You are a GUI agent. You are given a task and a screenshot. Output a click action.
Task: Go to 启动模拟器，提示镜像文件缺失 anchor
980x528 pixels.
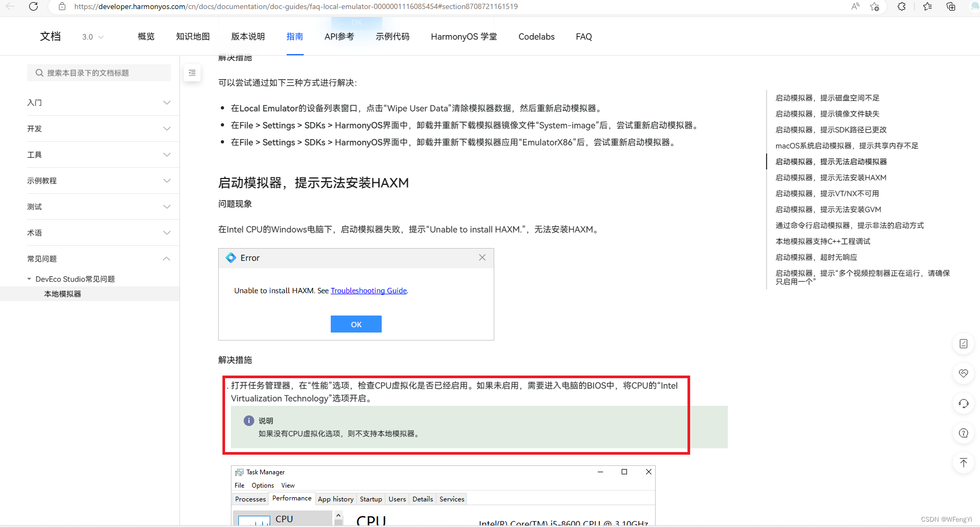pos(827,114)
